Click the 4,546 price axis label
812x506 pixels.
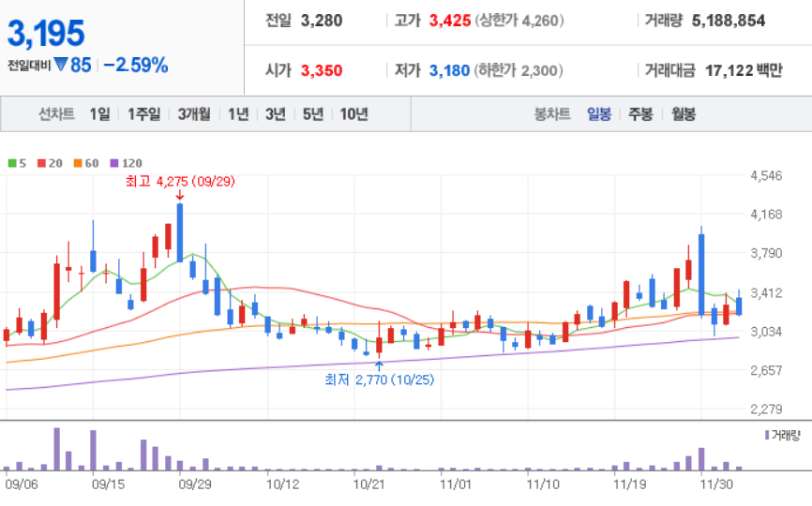pyautogui.click(x=766, y=176)
